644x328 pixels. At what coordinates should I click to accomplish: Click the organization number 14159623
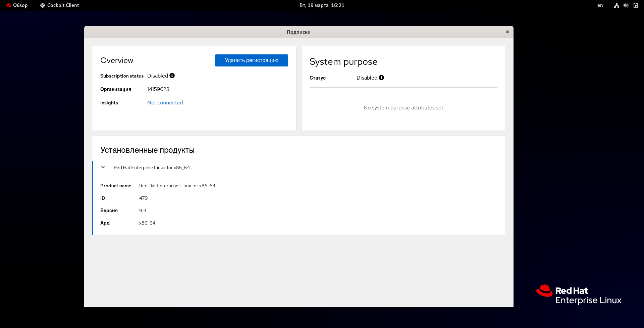[158, 89]
